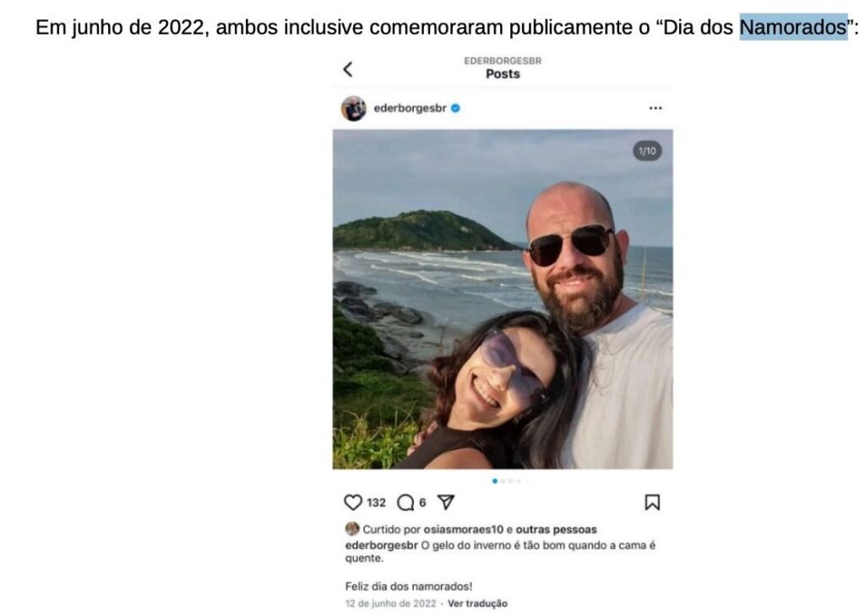Screen dimensions: 865x616
Task: Click the '12 de junho de 2022' date
Action: 390,603
